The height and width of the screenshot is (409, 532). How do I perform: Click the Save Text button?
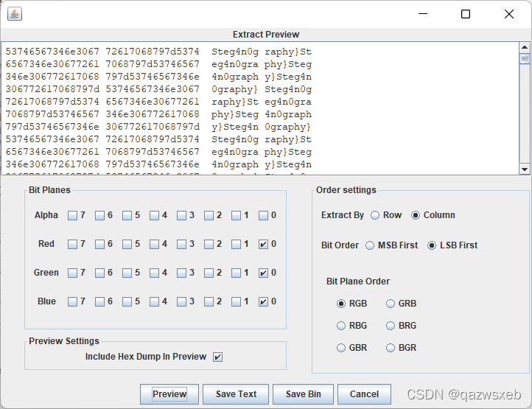click(x=236, y=394)
